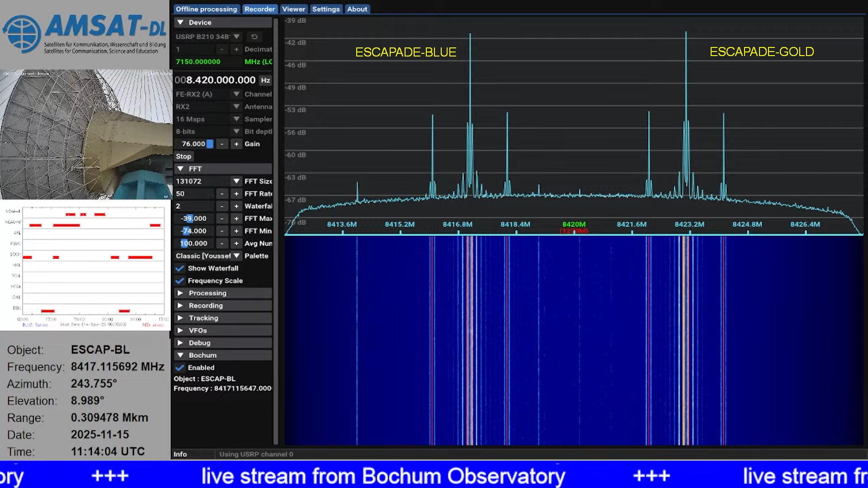The image size is (868, 488).
Task: Open the Offline processing tab
Action: pyautogui.click(x=206, y=9)
